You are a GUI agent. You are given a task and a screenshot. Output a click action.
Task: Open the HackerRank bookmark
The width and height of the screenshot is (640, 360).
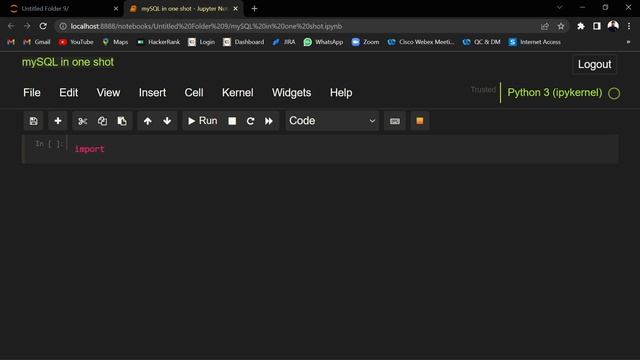coord(158,42)
